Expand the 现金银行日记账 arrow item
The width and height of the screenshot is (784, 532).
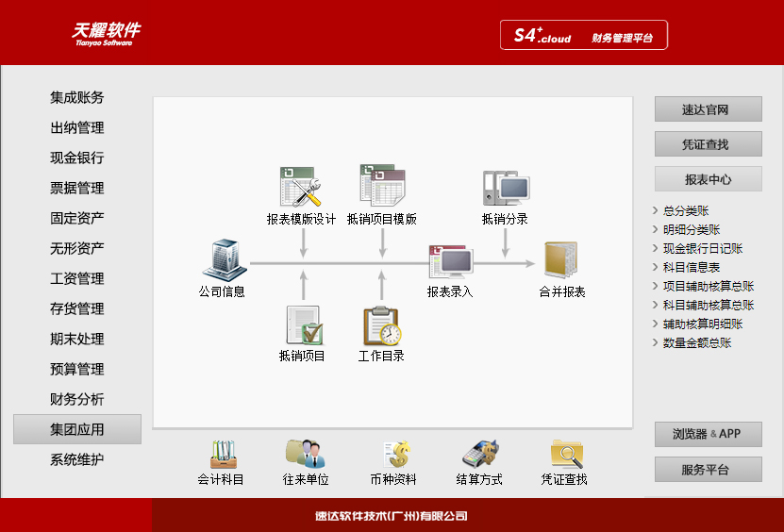[702, 249]
